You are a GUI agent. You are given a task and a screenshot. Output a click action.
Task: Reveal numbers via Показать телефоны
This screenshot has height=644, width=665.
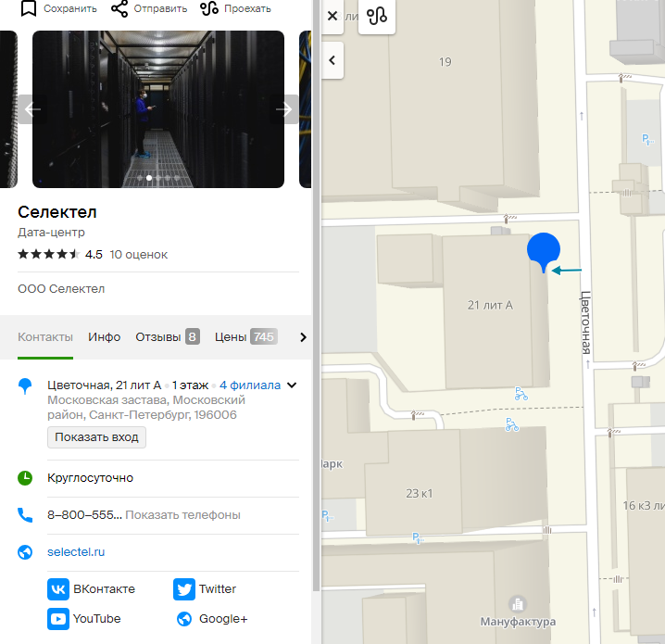click(182, 515)
